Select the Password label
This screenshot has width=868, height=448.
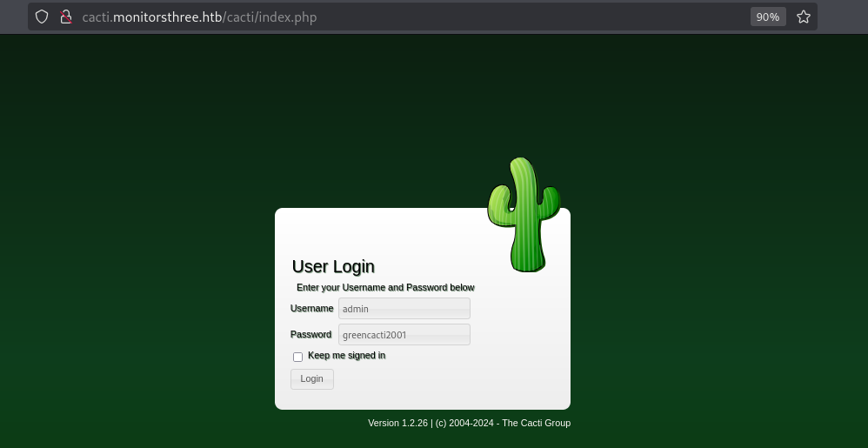310,334
